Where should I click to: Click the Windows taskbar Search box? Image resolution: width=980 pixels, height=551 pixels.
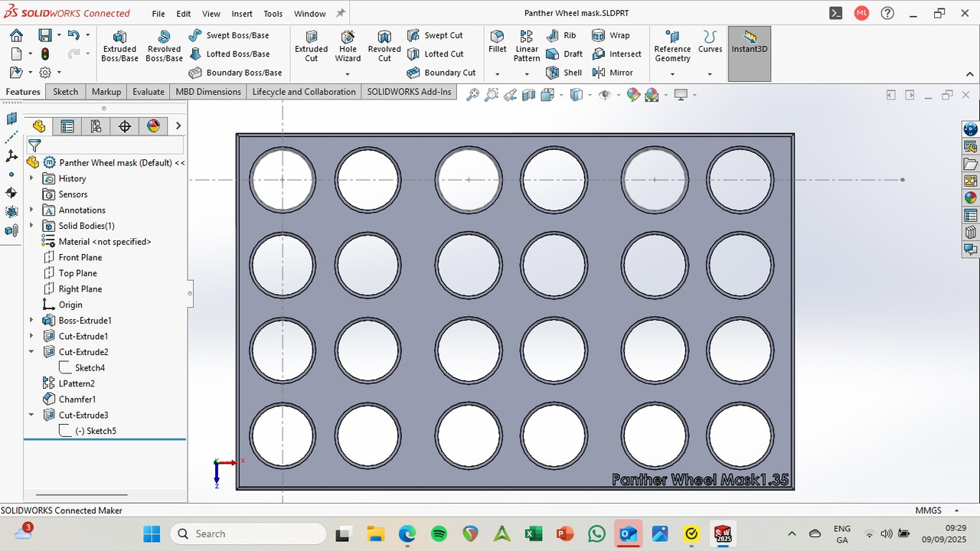248,533
